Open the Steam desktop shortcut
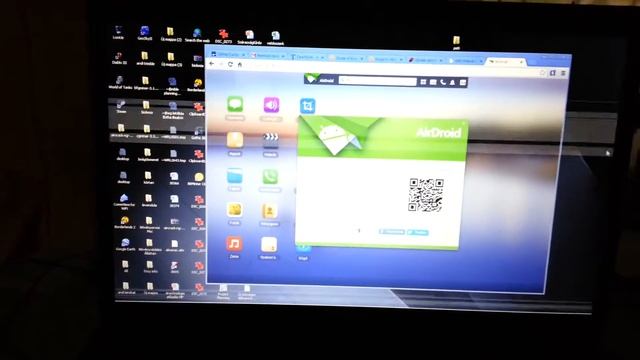Viewport: 640px width, 360px height. coord(121,107)
